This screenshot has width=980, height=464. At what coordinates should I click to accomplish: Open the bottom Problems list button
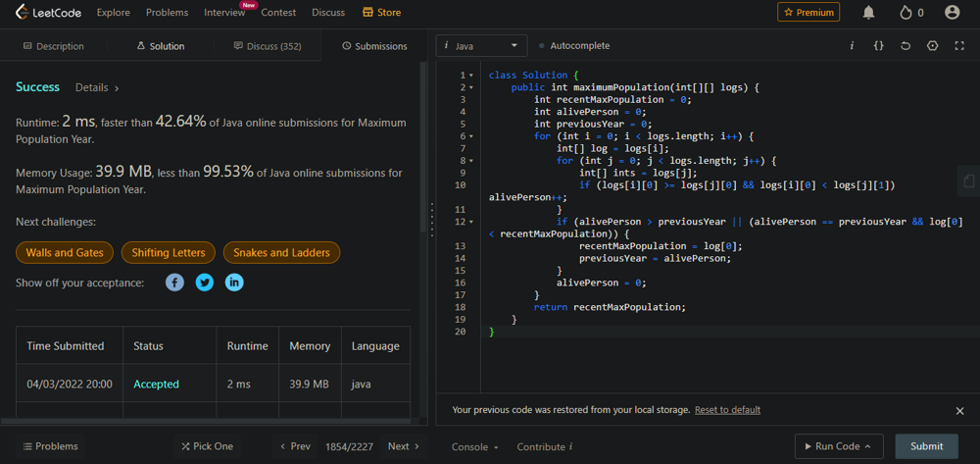pyautogui.click(x=51, y=446)
